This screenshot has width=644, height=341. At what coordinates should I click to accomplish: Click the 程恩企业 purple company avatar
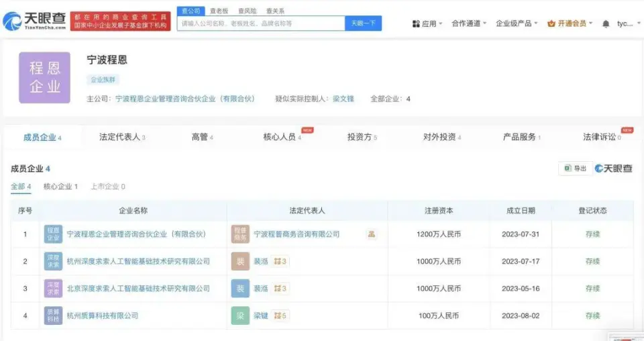pyautogui.click(x=44, y=77)
